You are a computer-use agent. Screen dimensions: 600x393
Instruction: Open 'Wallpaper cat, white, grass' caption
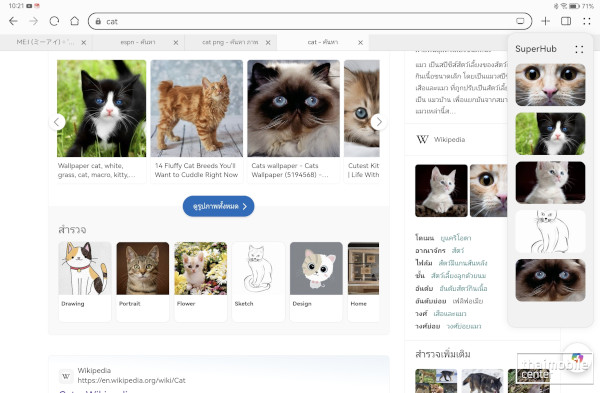(96, 170)
